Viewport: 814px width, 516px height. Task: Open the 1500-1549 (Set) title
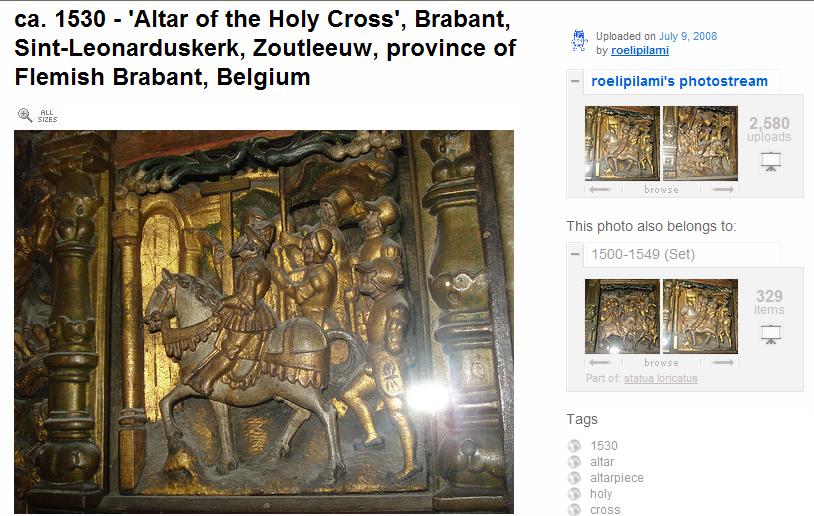[643, 254]
